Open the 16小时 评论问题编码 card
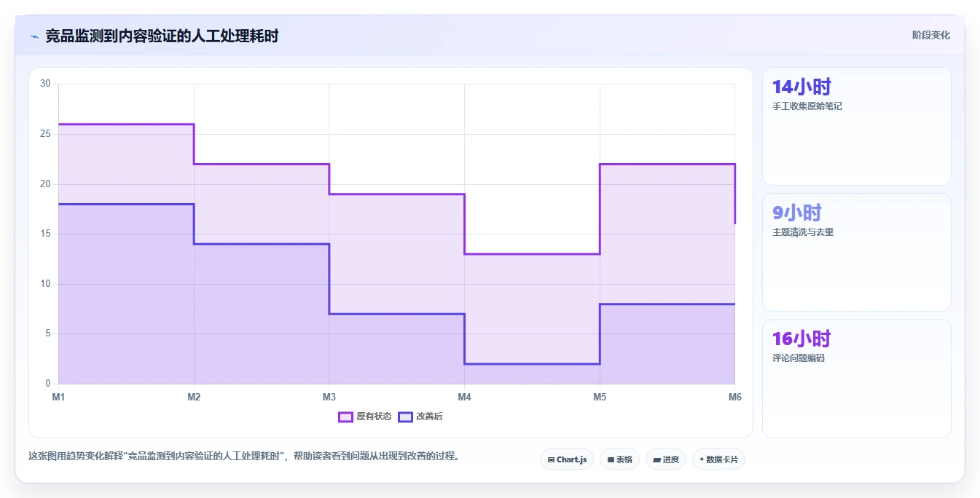 tap(857, 379)
